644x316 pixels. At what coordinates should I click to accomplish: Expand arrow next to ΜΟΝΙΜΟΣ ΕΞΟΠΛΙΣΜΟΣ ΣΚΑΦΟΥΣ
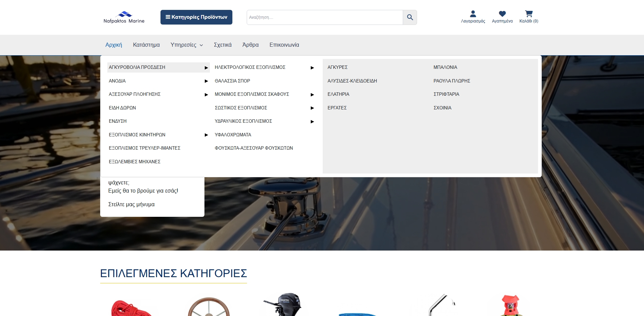pyautogui.click(x=312, y=94)
